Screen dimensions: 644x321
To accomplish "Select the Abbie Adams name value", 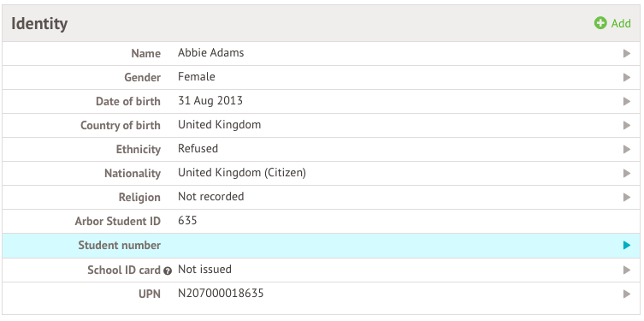I will [210, 52].
